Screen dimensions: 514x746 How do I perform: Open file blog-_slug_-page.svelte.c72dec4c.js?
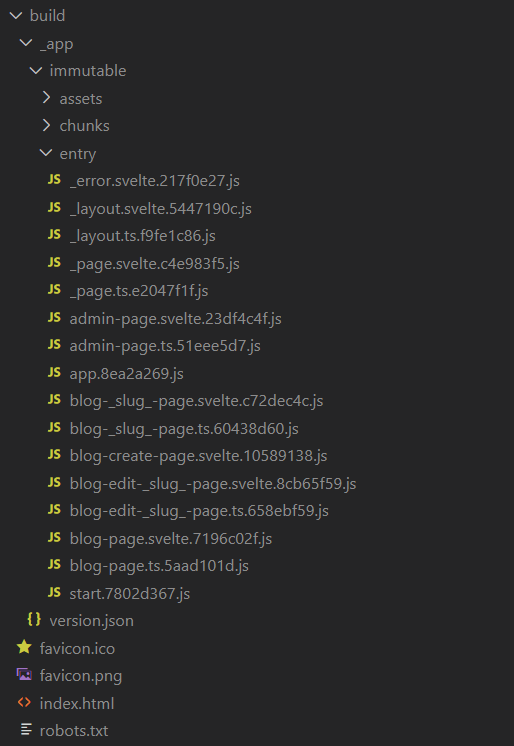197,401
